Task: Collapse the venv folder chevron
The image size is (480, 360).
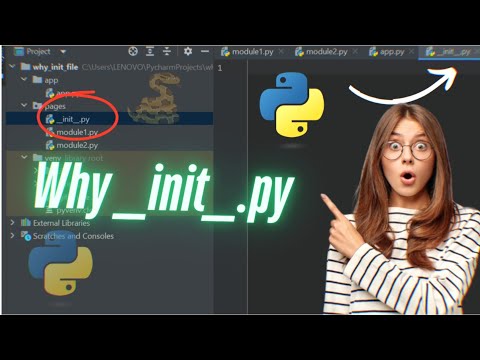Action: pyautogui.click(x=24, y=157)
